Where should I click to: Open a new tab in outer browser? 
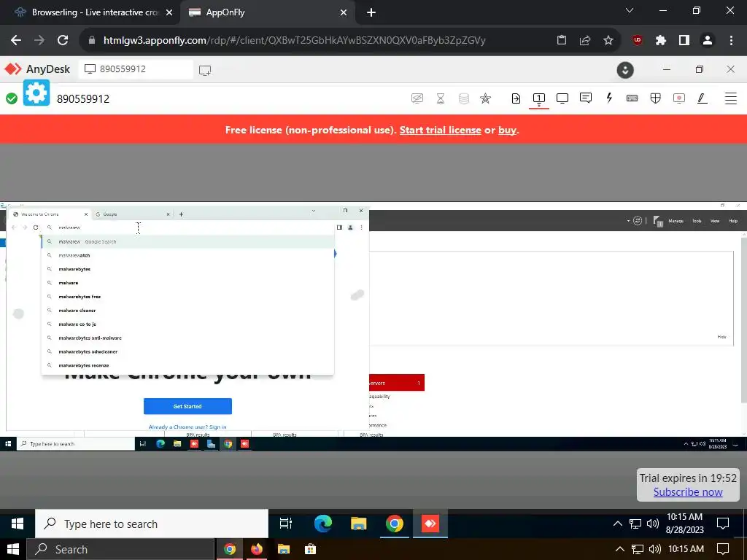click(371, 13)
